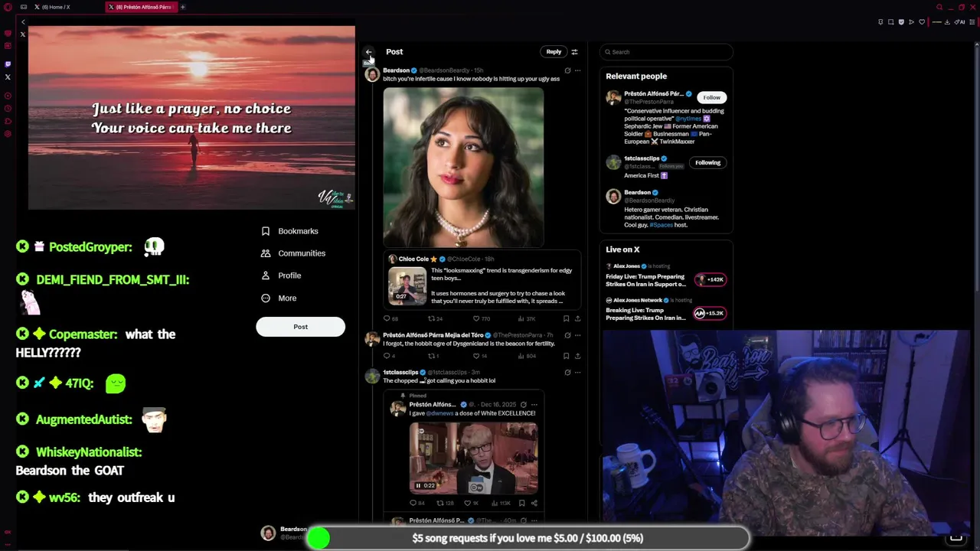Open reply sorting options icon beside Reply
This screenshot has height=551, width=980.
575,52
